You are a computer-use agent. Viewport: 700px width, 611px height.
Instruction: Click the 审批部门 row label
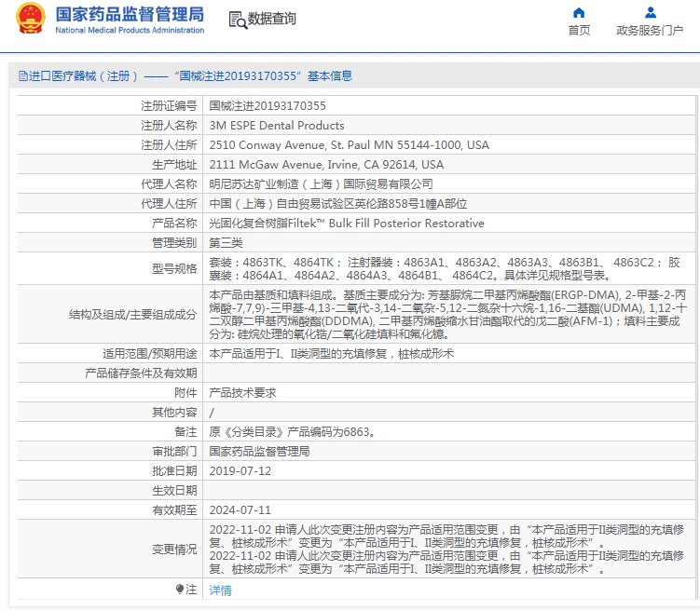pos(174,452)
